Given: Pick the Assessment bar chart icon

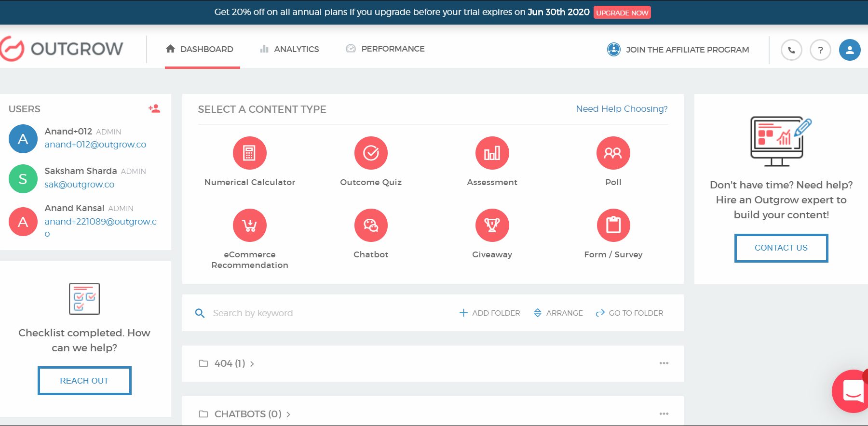Looking at the screenshot, I should [x=492, y=153].
